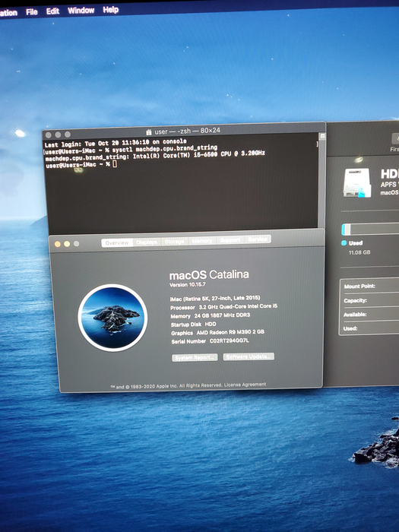Click the 'Used:' row in the info table

pos(371,328)
